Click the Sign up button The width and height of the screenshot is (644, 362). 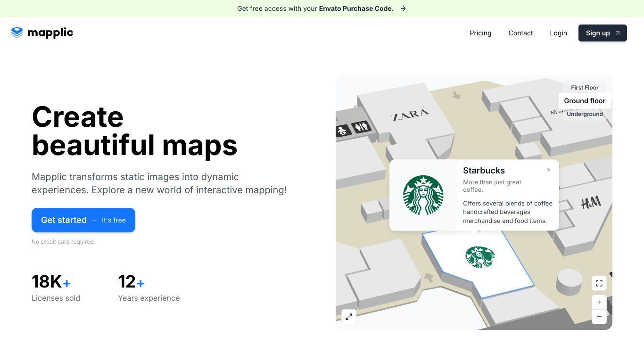(x=603, y=33)
